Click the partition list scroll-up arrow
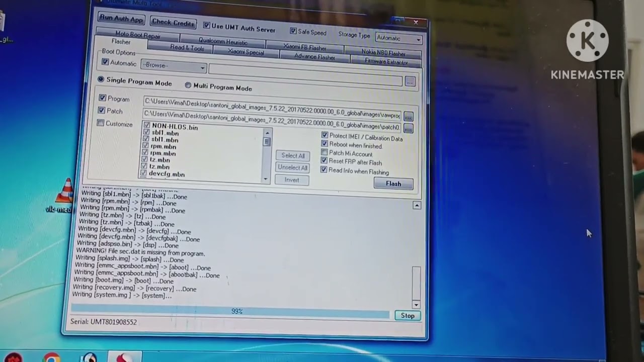 267,133
